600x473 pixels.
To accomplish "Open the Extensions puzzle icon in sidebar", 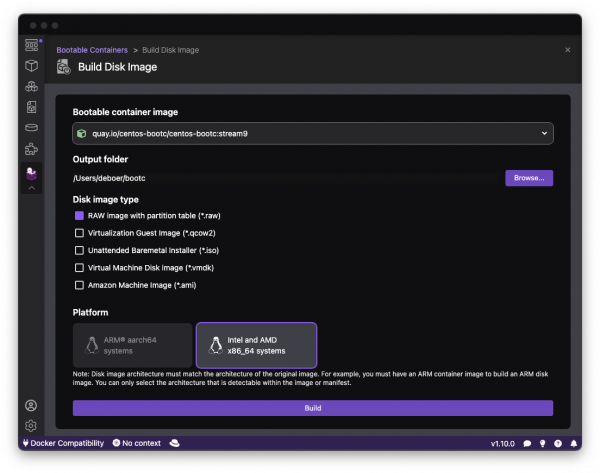I will pyautogui.click(x=31, y=149).
